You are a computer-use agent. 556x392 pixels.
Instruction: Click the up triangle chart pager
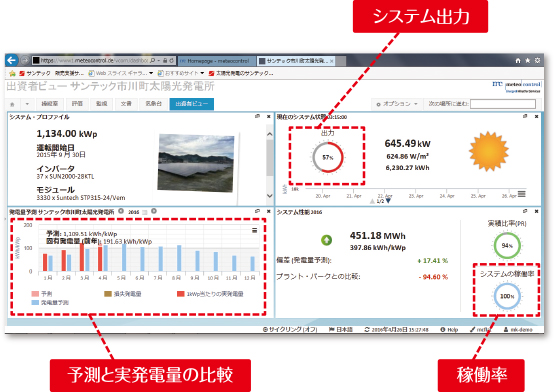tap(372, 201)
